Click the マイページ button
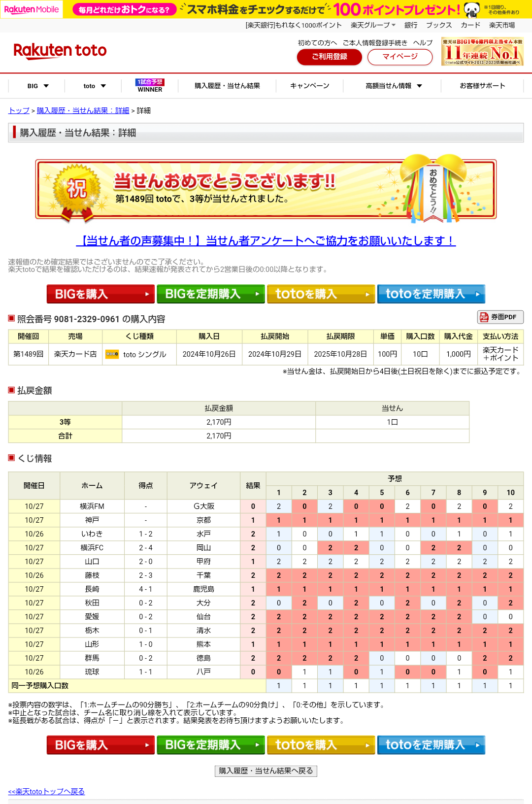 click(400, 57)
